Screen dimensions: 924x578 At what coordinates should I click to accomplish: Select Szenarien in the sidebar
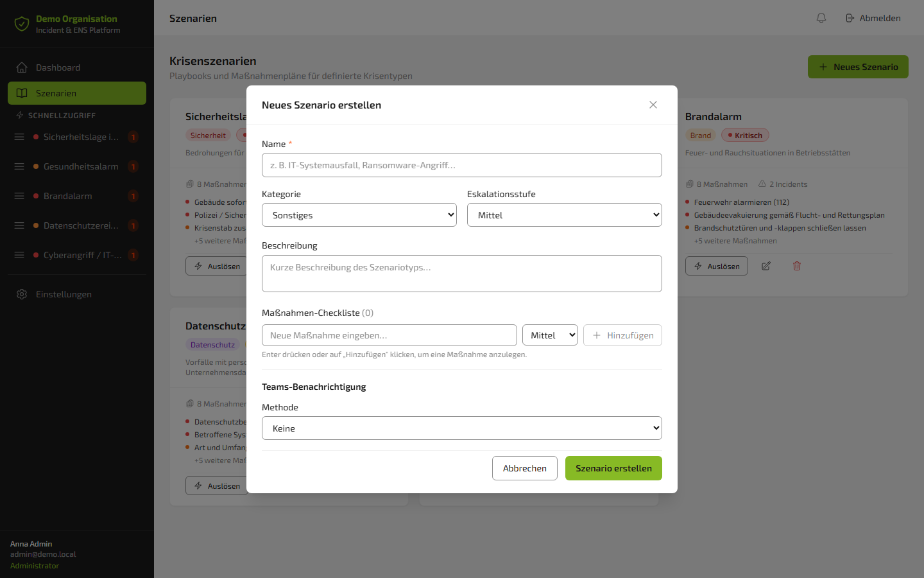(77, 93)
